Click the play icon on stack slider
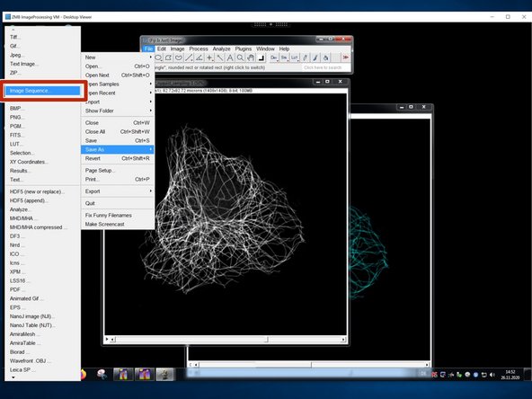 tap(107, 339)
